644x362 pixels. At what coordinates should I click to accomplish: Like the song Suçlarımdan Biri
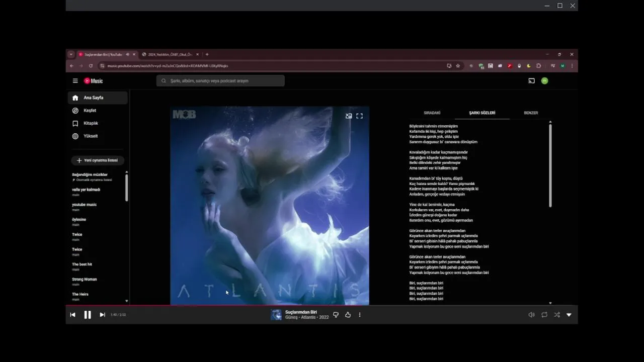348,315
